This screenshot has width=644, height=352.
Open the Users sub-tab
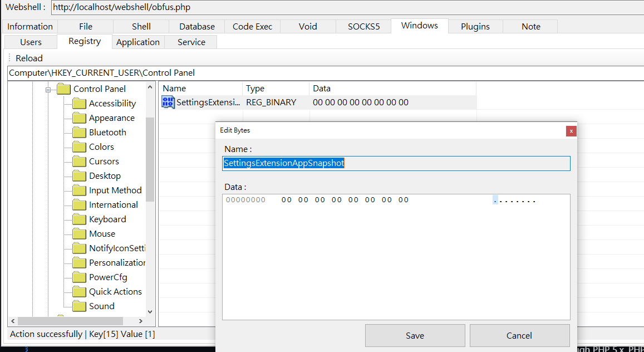tap(31, 42)
